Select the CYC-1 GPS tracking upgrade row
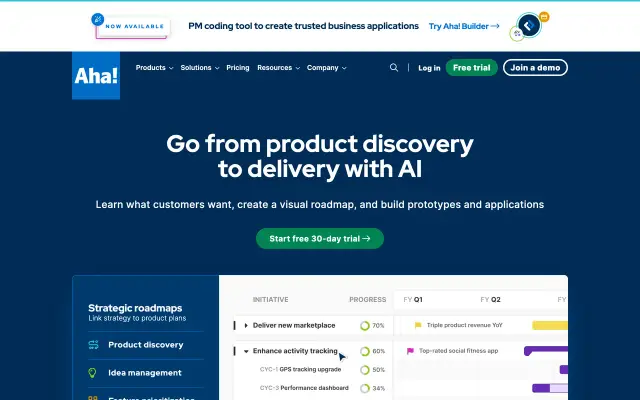The width and height of the screenshot is (640, 400). 313,369
